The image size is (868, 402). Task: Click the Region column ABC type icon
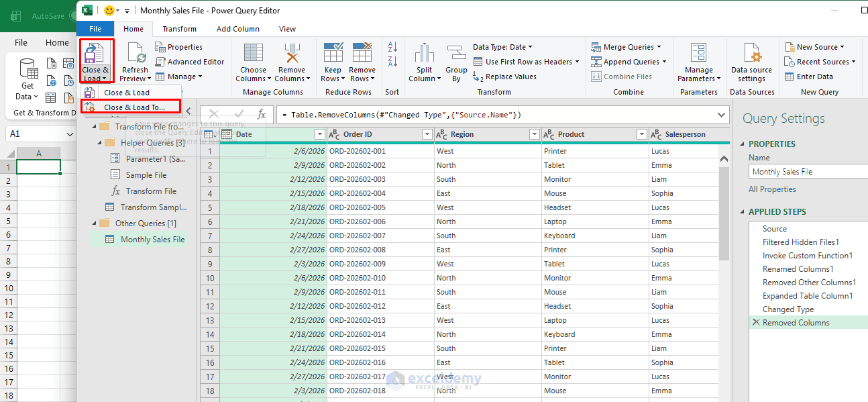click(x=441, y=134)
